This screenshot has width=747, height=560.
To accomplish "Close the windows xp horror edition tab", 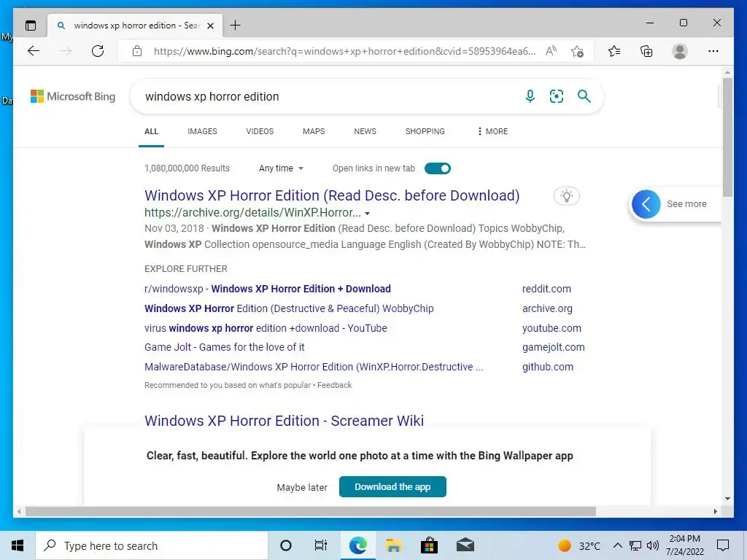I will pos(210,26).
